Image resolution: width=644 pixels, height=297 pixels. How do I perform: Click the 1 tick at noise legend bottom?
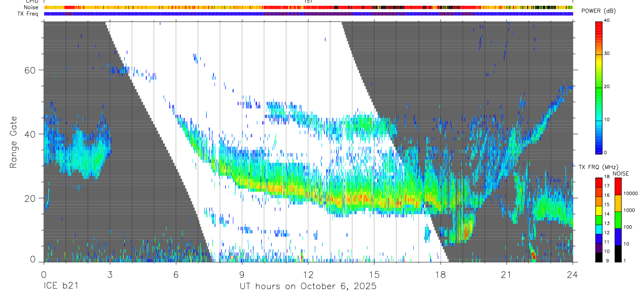click(x=625, y=260)
